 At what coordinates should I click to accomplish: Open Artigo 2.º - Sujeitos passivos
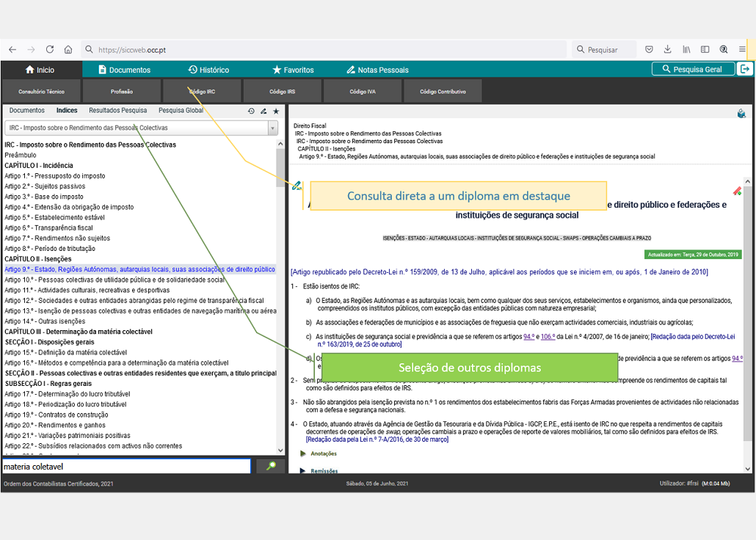(45, 186)
